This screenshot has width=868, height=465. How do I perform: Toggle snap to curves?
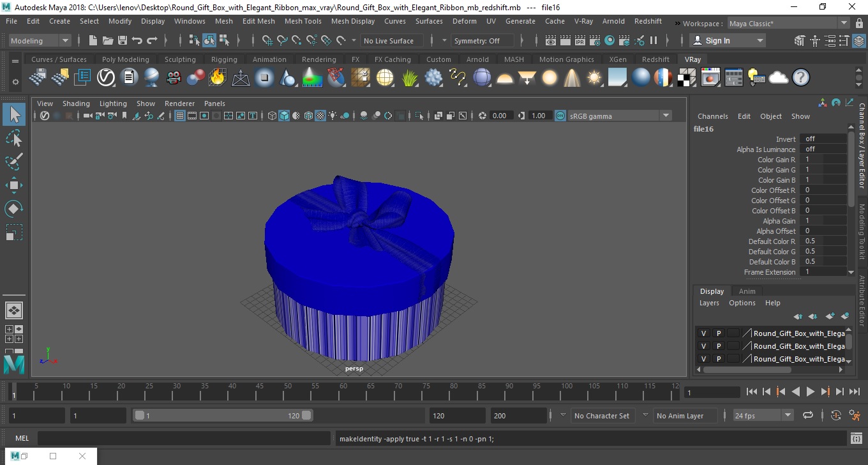coord(282,40)
